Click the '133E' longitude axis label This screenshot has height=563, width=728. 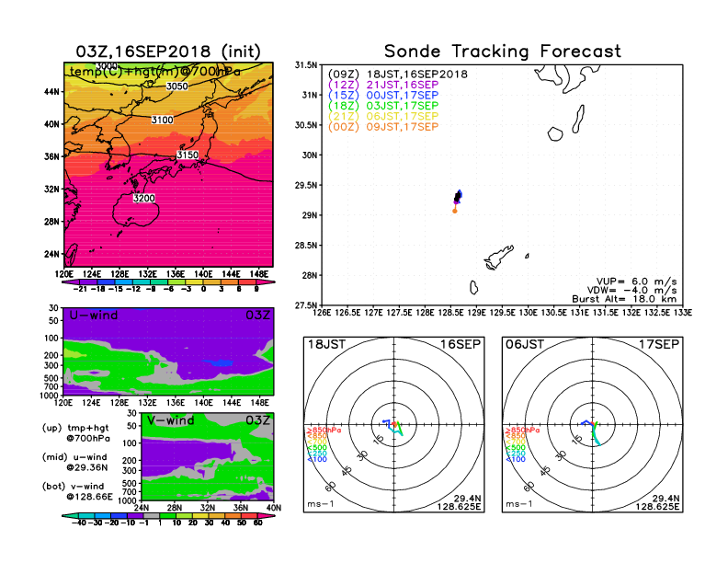click(x=683, y=313)
